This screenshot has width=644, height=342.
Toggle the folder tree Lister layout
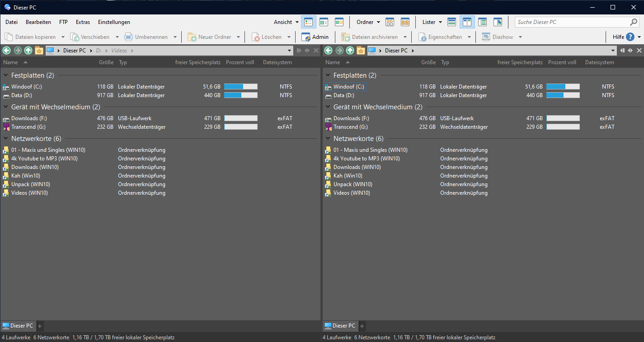(x=482, y=22)
